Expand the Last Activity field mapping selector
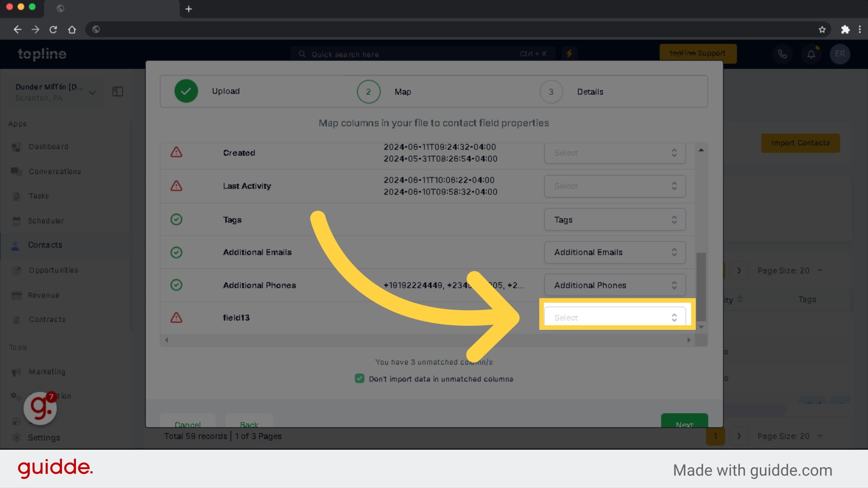The image size is (868, 488). [613, 185]
